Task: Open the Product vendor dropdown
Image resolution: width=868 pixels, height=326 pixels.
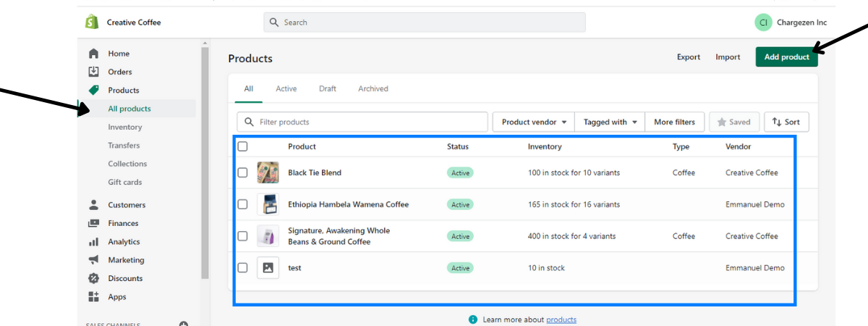Action: tap(534, 122)
